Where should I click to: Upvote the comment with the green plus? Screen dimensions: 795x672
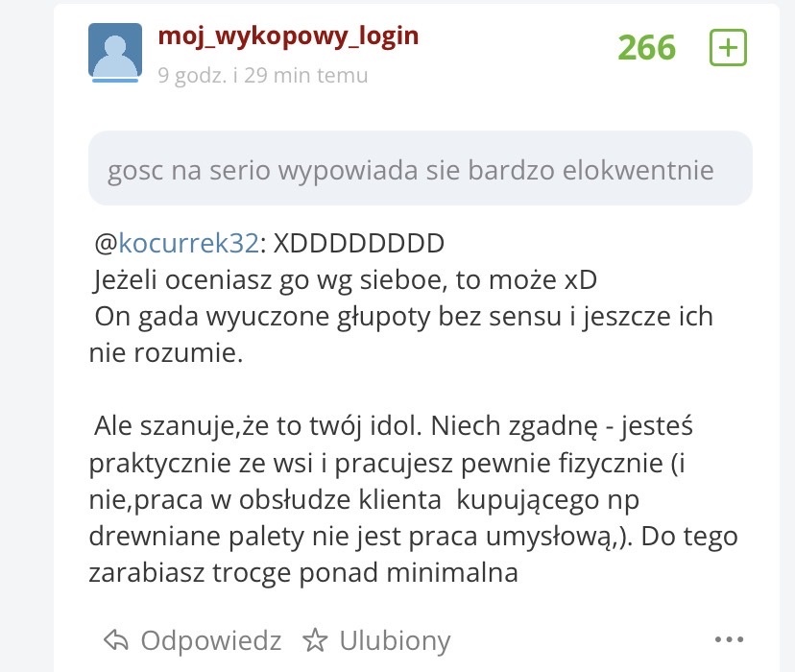click(728, 48)
